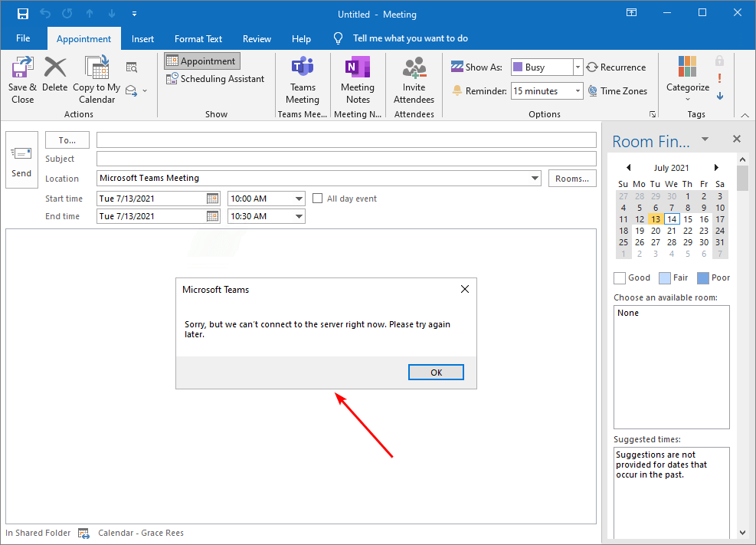This screenshot has height=545, width=756.
Task: Switch to the Format Text tab
Action: (x=198, y=39)
